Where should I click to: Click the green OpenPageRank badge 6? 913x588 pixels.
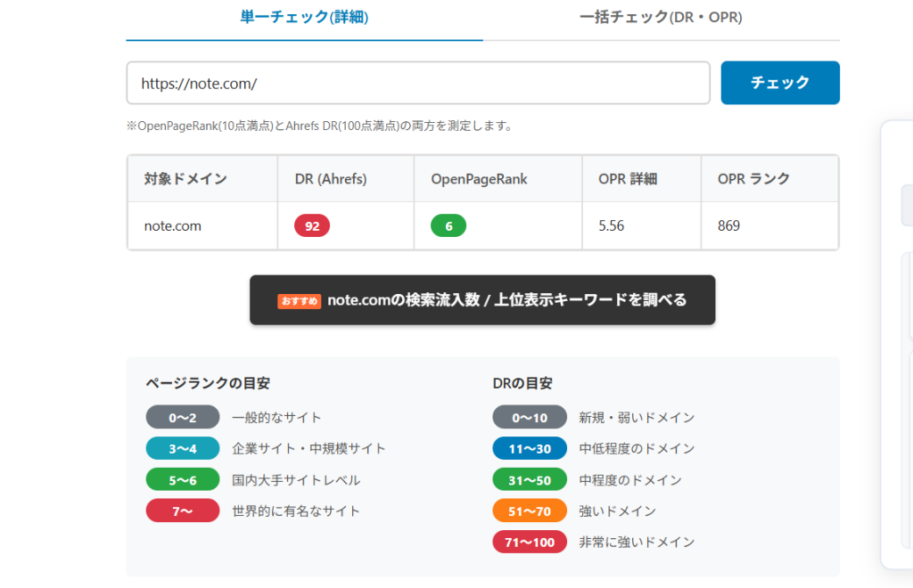[x=448, y=225]
